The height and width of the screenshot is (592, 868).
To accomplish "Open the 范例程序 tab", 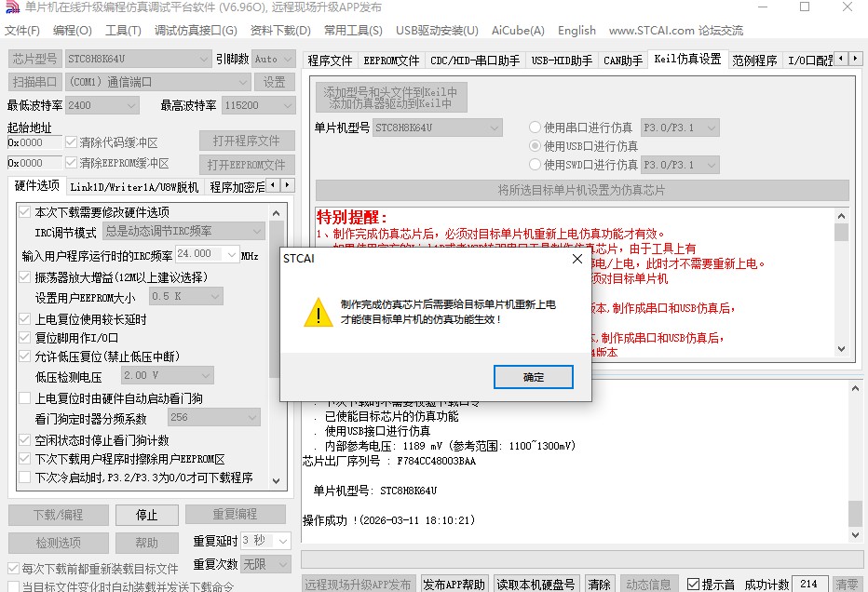I will click(x=754, y=61).
